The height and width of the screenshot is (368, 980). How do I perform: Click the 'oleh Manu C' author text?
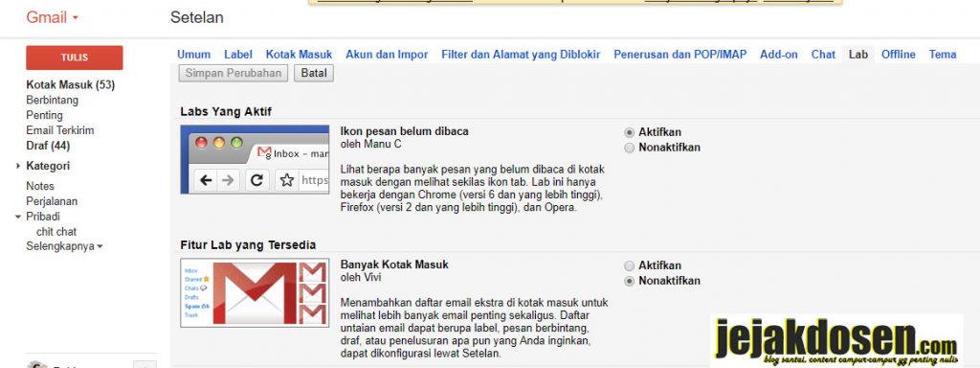371,144
